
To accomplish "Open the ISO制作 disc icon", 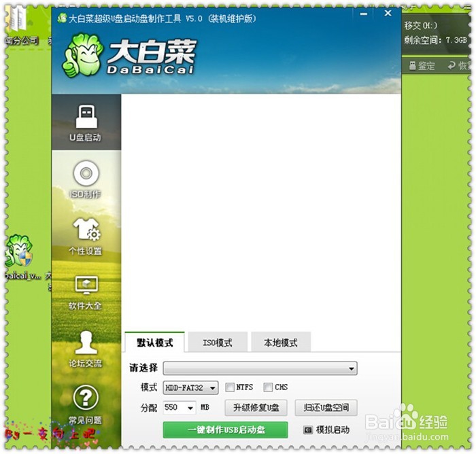I will [86, 173].
